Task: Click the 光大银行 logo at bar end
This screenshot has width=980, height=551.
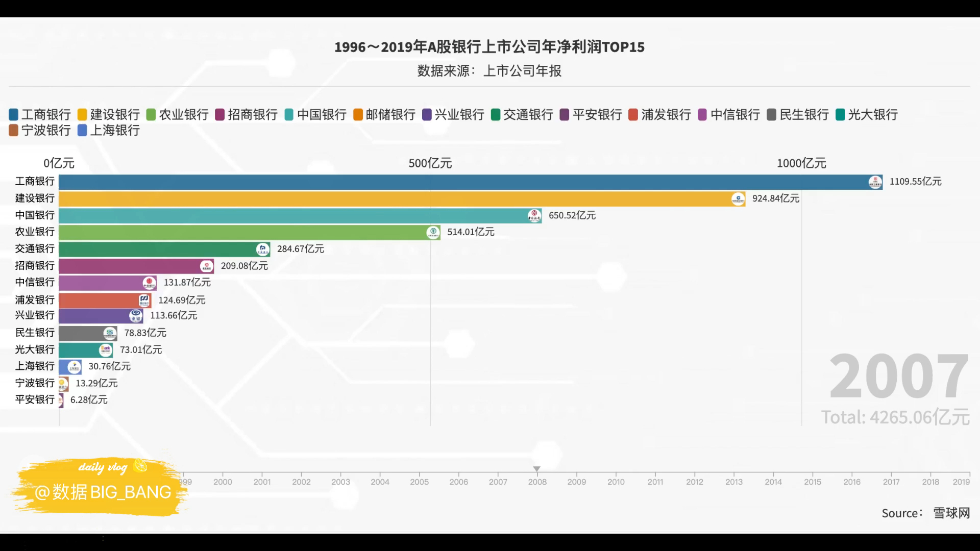Action: 106,350
